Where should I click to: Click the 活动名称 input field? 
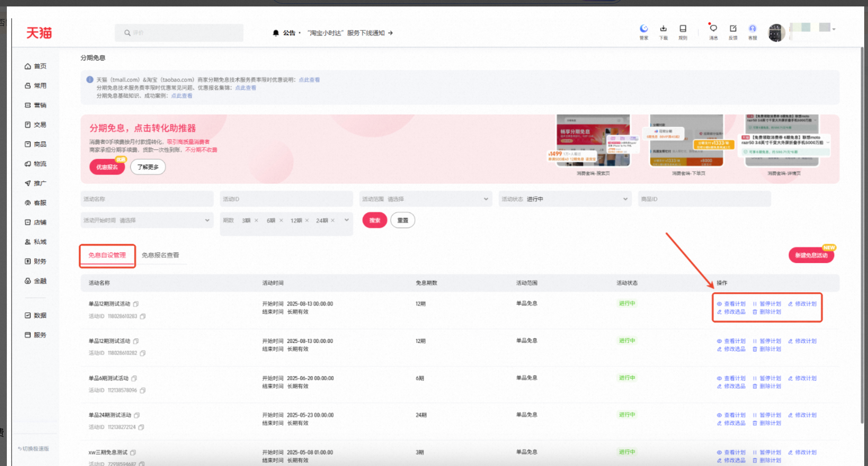pyautogui.click(x=147, y=199)
